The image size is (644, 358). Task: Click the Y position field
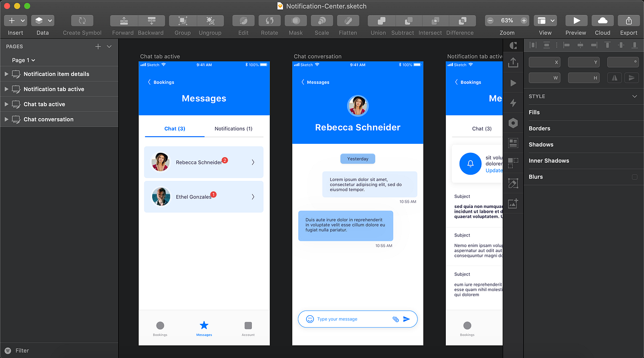[x=584, y=62]
